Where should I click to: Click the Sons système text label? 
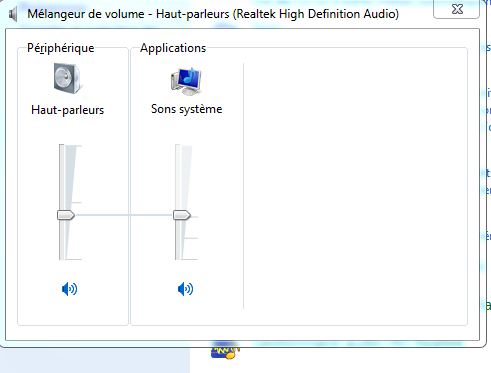point(187,109)
